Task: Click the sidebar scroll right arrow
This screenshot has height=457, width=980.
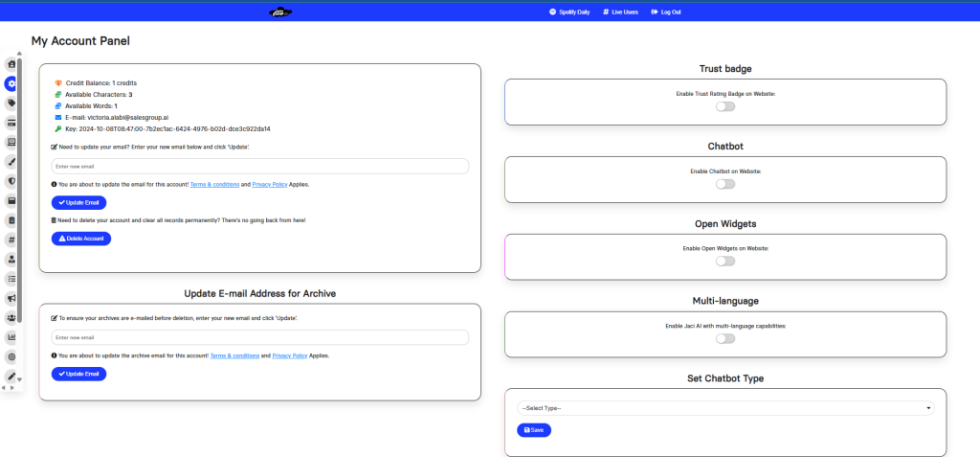Action: tap(11, 388)
